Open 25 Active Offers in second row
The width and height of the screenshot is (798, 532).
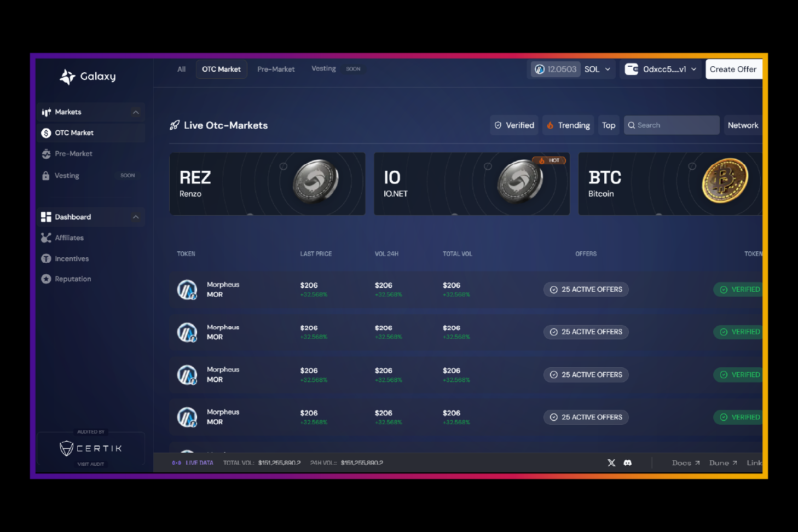coord(586,332)
